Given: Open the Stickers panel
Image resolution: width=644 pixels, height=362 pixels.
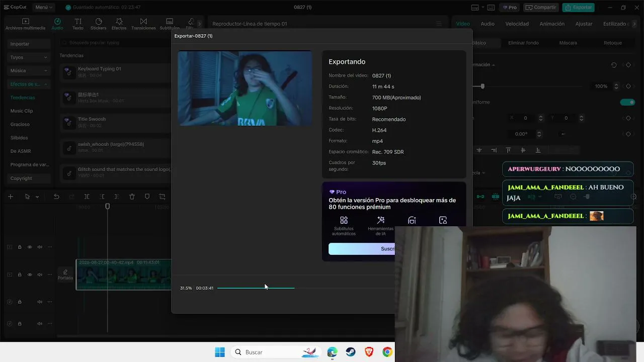Looking at the screenshot, I should (99, 24).
